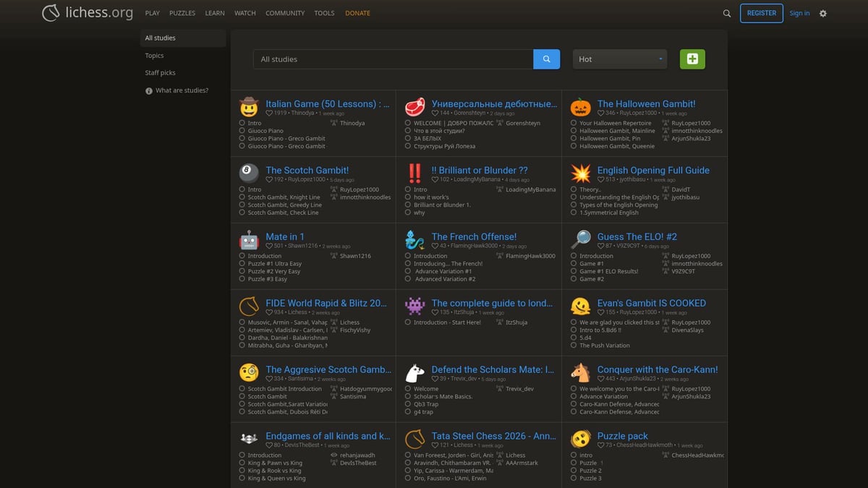Click the blue search button beside studies field
The height and width of the screenshot is (488, 868).
[546, 59]
